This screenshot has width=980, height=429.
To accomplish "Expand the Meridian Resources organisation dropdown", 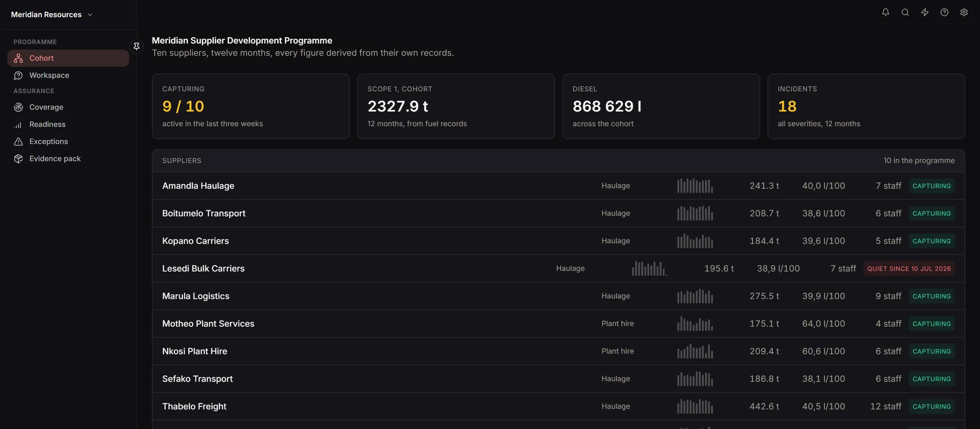I will (51, 15).
